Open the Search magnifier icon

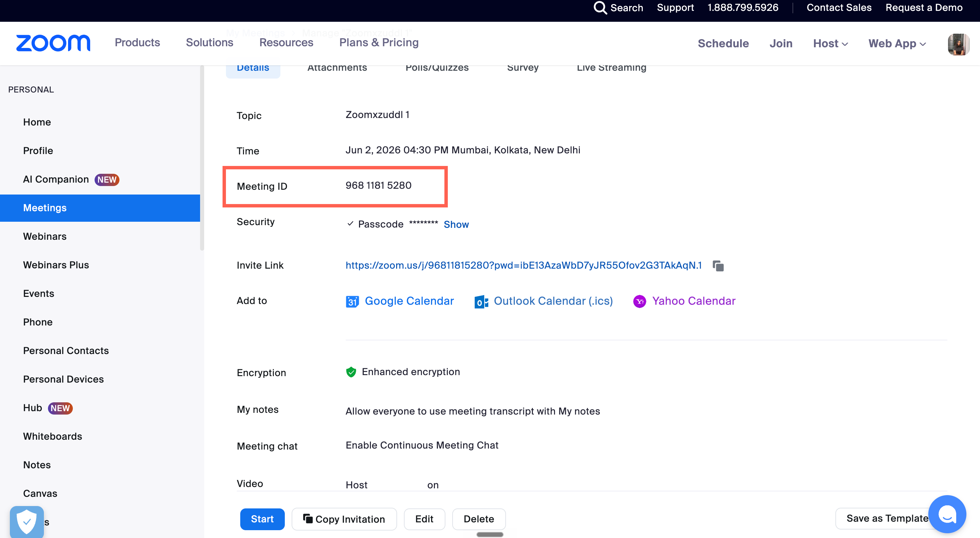[600, 7]
